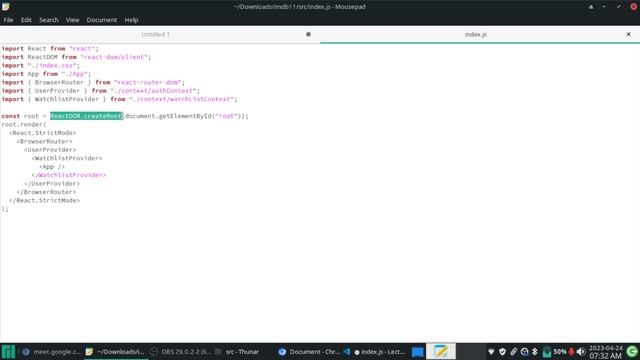Switch to Document - Chr... browser window
The height and width of the screenshot is (360, 640).
coord(309,351)
